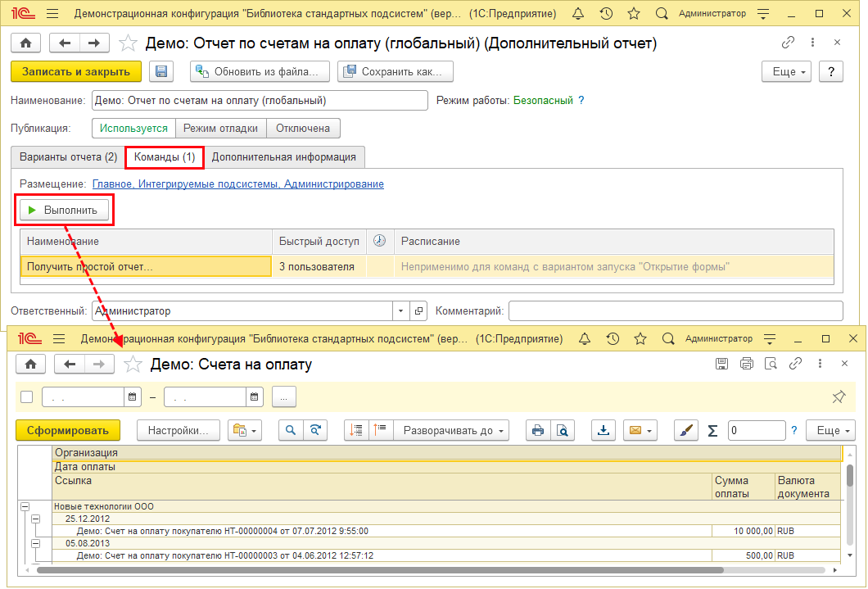
Task: Copy link to additional report form
Action: (x=788, y=42)
